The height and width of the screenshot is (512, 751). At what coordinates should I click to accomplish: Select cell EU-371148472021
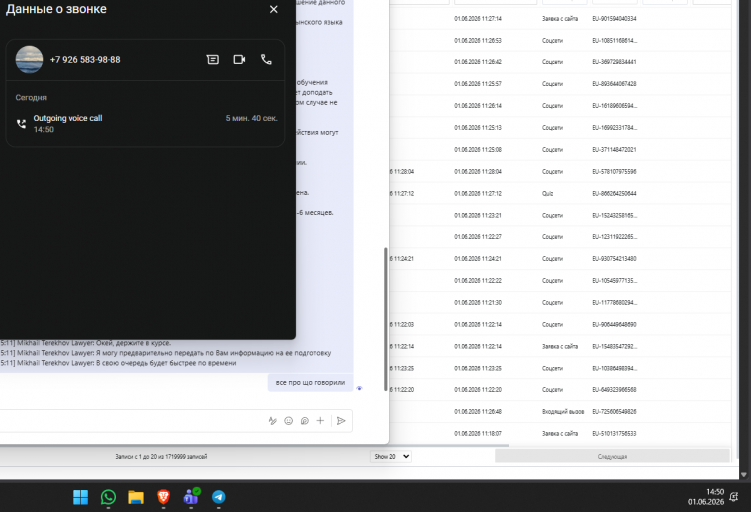(x=614, y=149)
